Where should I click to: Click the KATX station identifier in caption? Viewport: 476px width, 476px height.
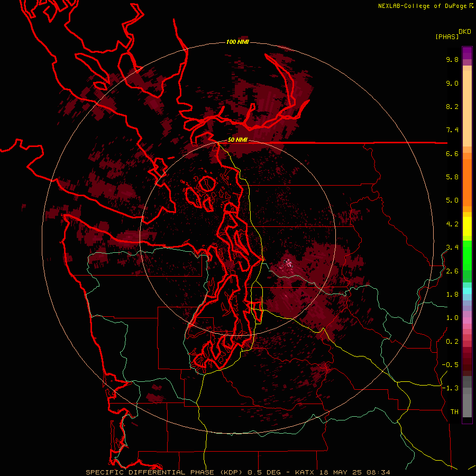tap(306, 472)
